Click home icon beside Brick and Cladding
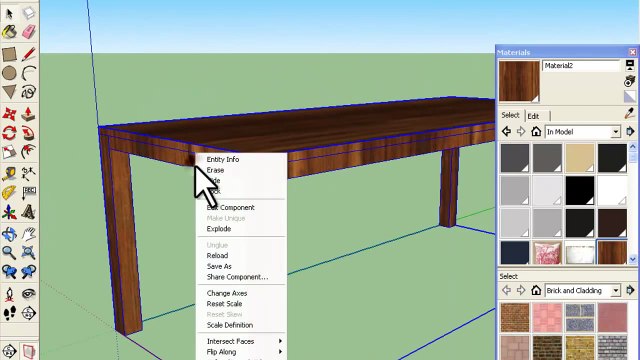 536,290
